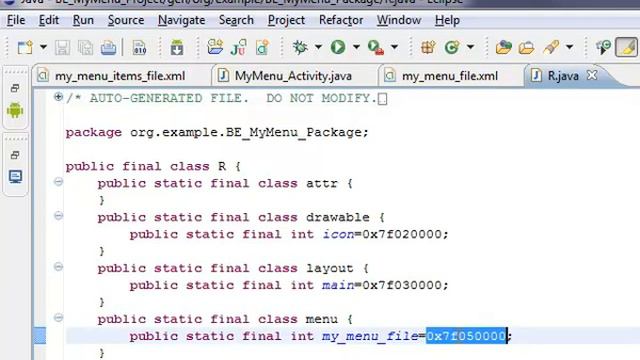The width and height of the screenshot is (640, 360).
Task: Click the new Android XML file icon
Action: (x=262, y=47)
